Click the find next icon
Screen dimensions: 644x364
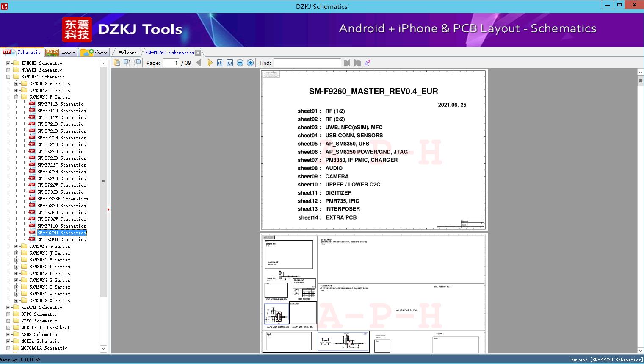(x=357, y=63)
